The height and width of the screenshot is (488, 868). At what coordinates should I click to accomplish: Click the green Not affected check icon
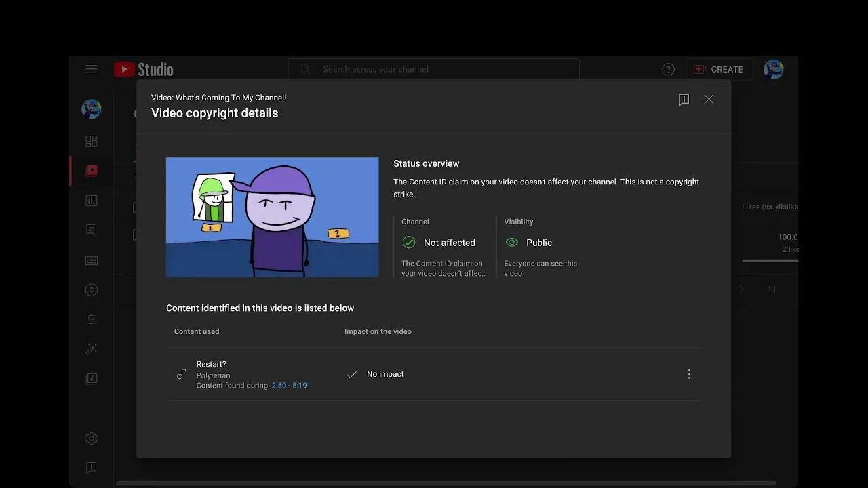(409, 242)
